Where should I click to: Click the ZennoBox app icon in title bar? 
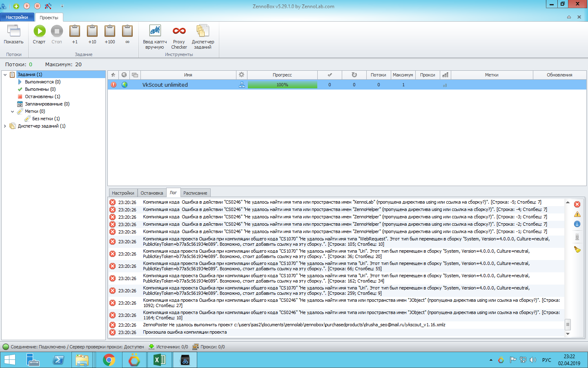(4, 6)
